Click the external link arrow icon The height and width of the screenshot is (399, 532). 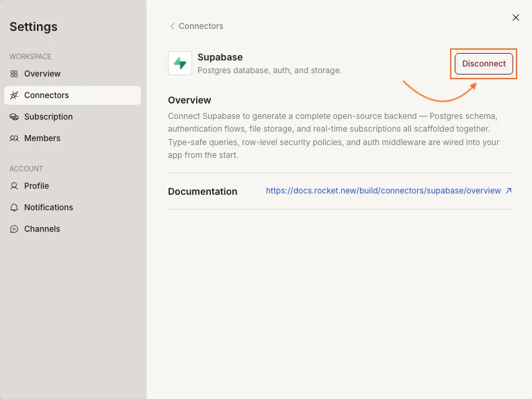[x=508, y=191]
